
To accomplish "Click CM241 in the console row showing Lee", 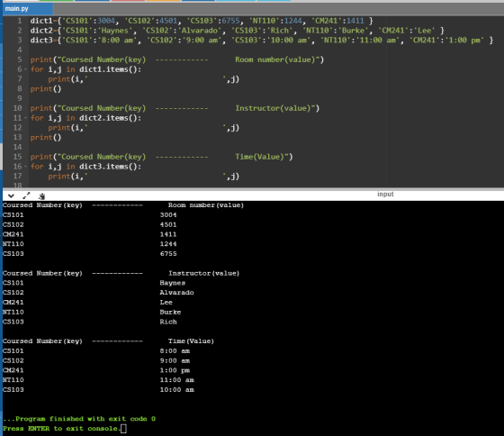I will click(13, 302).
